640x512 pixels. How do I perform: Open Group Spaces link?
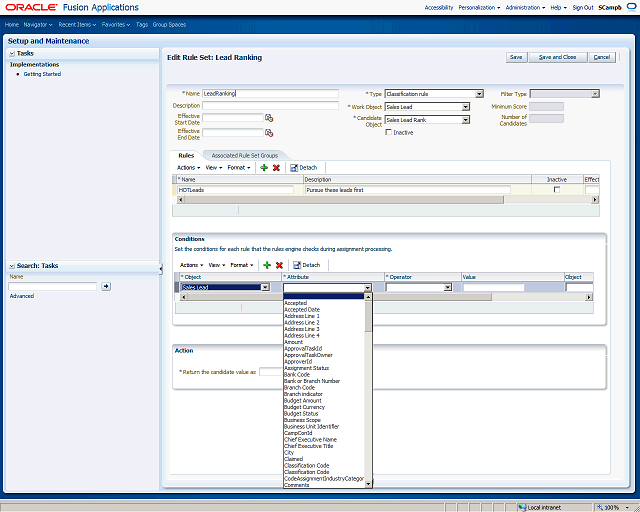point(169,25)
